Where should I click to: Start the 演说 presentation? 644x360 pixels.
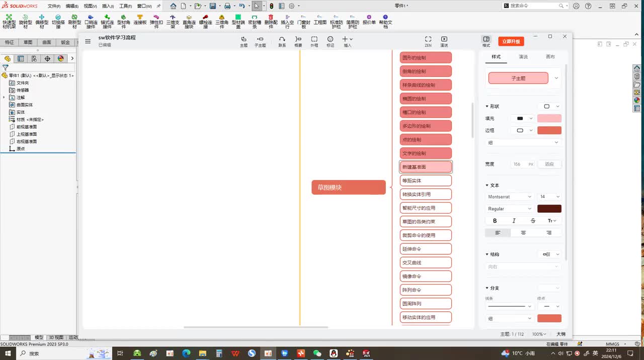coord(444,42)
